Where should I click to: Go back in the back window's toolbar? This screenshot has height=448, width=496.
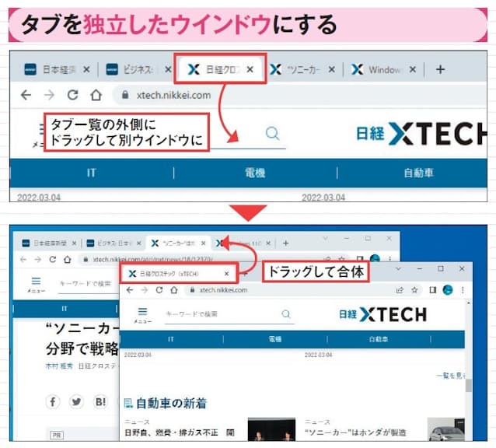tap(23, 260)
